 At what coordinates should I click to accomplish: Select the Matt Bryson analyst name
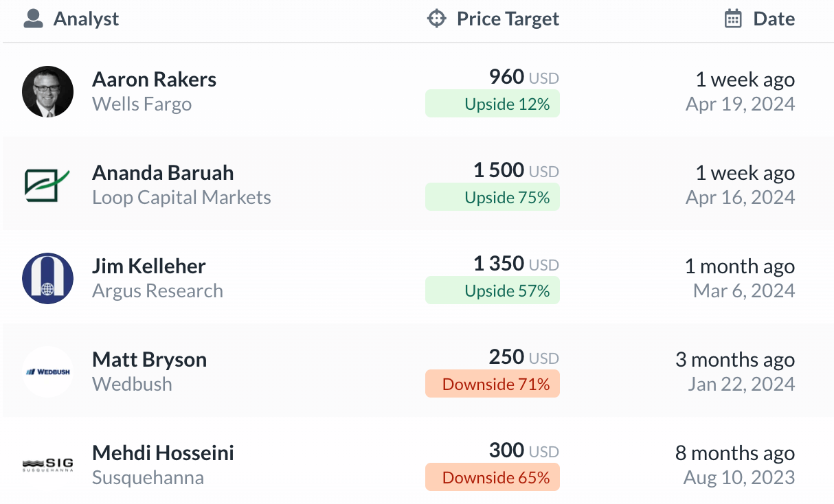[149, 359]
